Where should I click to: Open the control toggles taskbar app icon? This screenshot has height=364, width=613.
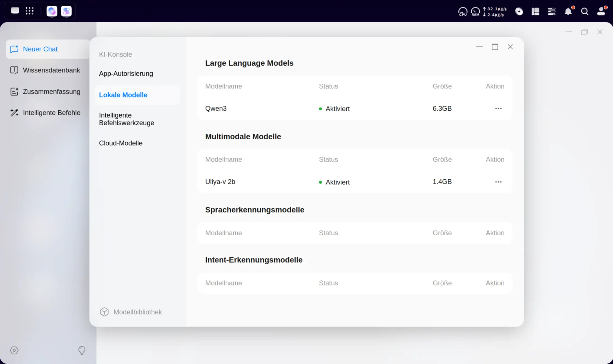pos(66,11)
